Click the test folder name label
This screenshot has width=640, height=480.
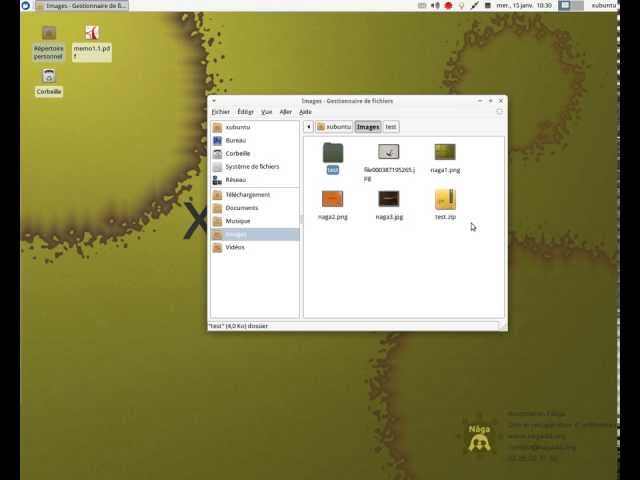point(333,170)
